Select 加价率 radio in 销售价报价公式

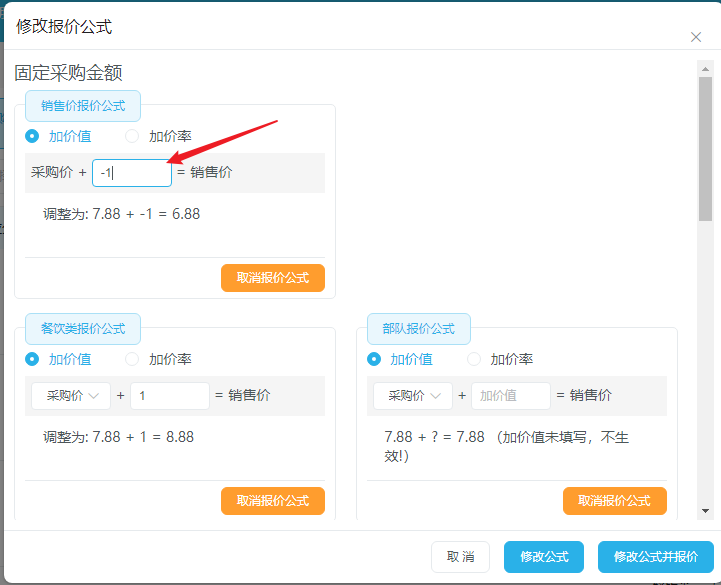[132, 136]
